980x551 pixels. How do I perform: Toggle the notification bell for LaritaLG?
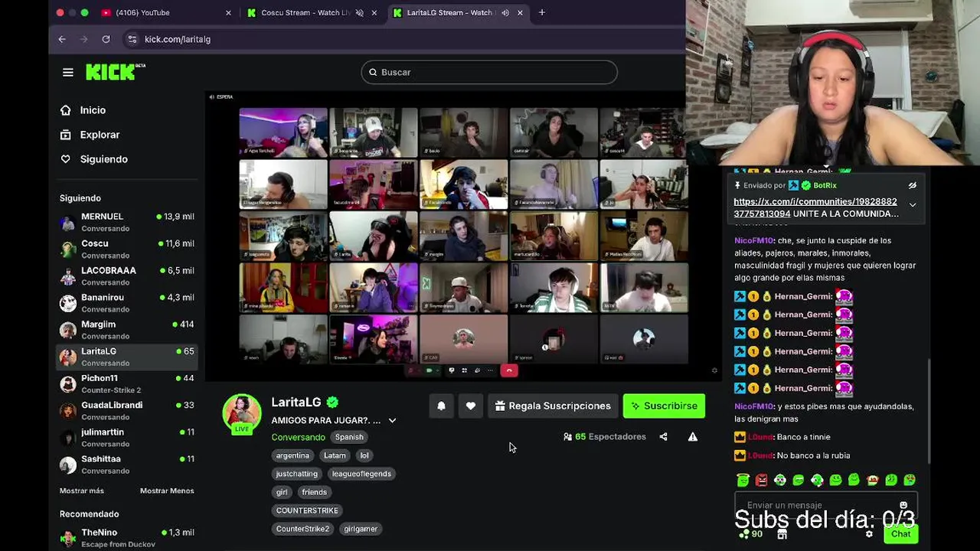click(x=441, y=406)
